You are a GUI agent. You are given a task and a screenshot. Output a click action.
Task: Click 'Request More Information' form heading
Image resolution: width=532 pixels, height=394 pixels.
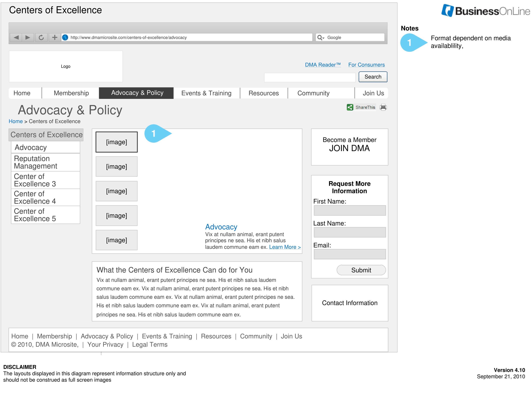click(349, 187)
